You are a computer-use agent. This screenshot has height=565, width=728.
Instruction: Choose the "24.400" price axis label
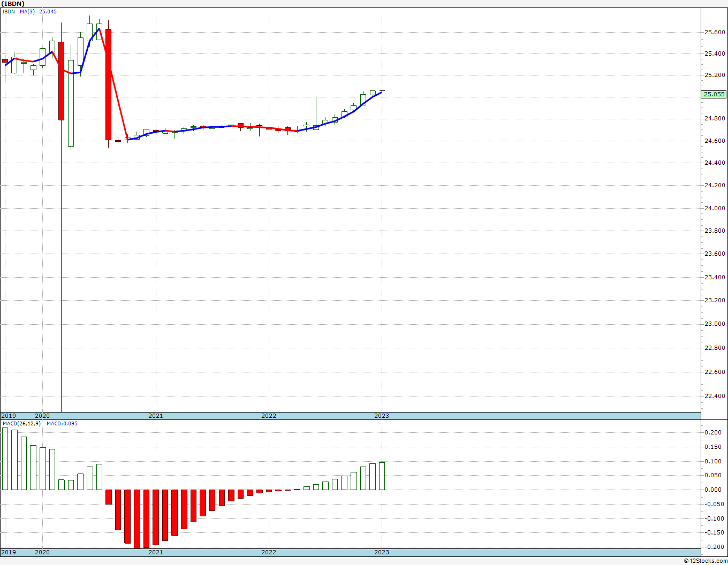click(x=715, y=163)
